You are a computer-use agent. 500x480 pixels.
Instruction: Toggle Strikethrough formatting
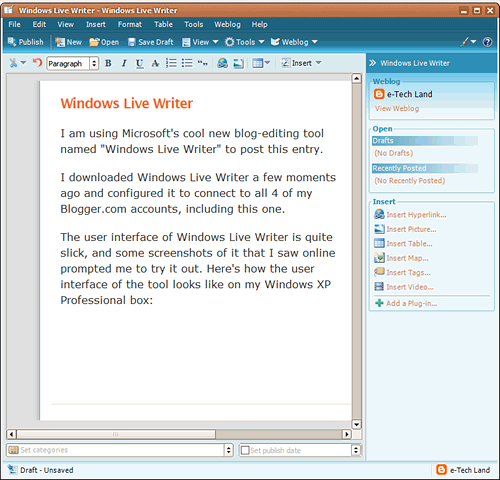pos(155,63)
